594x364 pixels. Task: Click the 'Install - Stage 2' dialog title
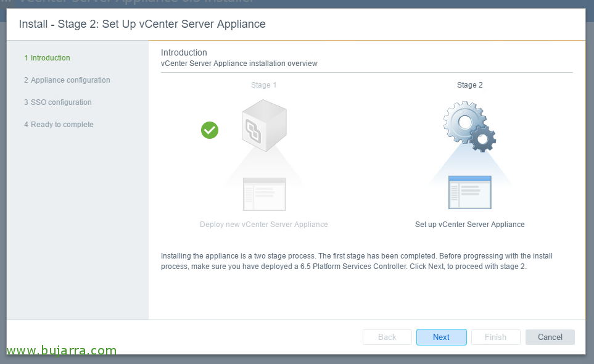click(x=142, y=24)
